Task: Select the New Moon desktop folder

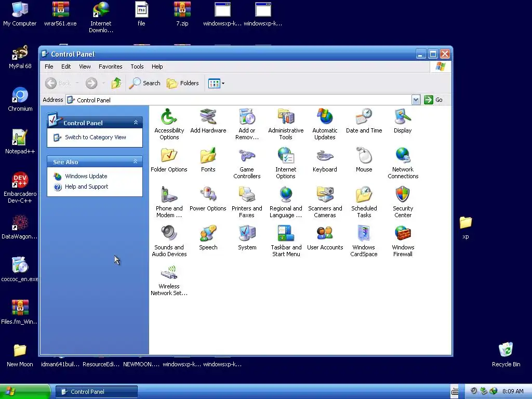Action: coord(20,355)
